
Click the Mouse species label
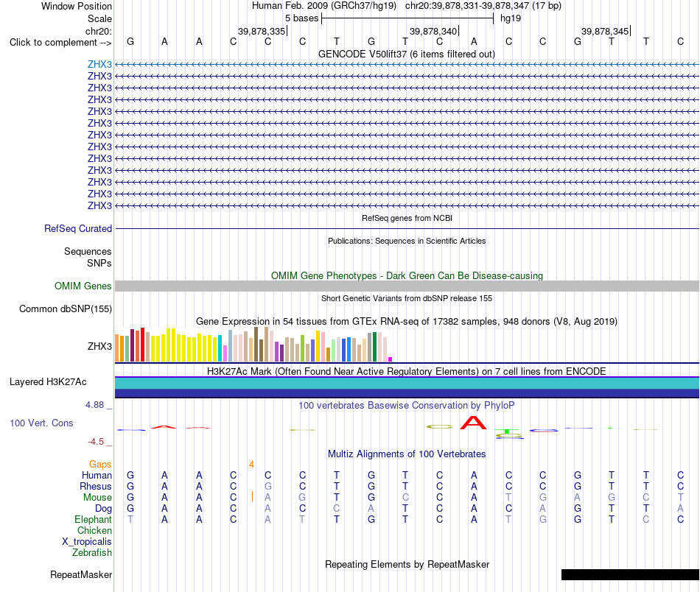(x=97, y=498)
